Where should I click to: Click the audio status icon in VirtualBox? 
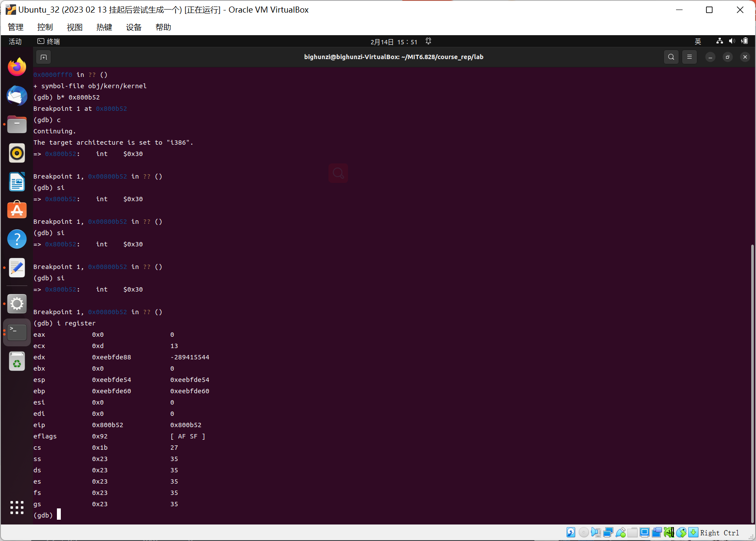pyautogui.click(x=596, y=532)
